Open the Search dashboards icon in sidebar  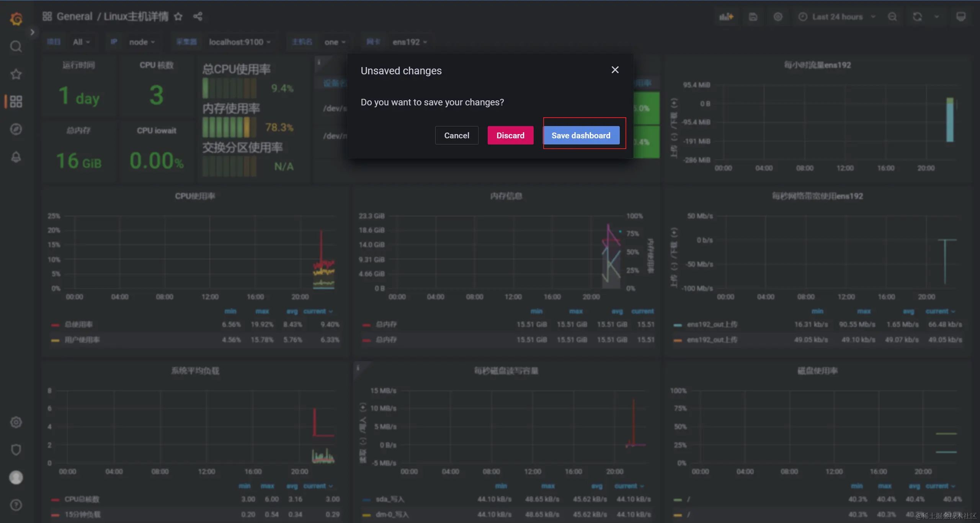(x=16, y=46)
